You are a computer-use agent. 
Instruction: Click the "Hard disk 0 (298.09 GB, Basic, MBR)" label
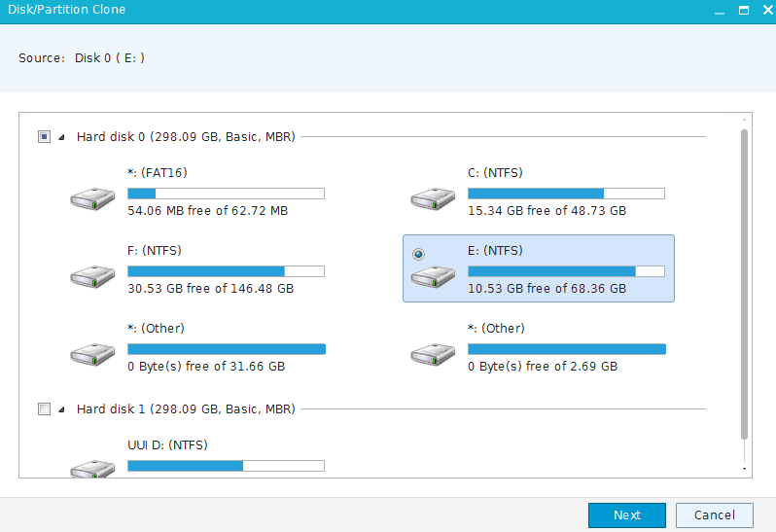click(186, 136)
